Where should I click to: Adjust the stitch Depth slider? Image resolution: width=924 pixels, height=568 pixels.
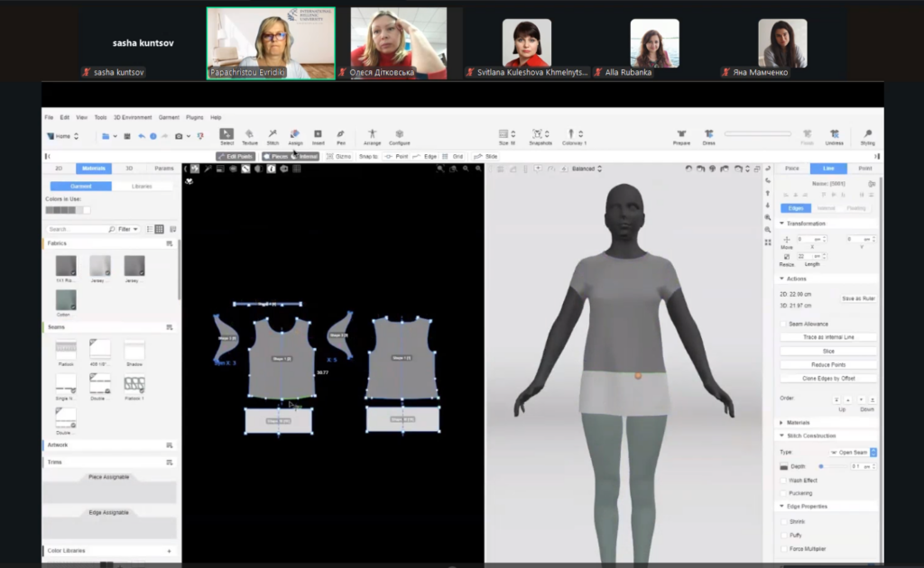click(x=821, y=466)
